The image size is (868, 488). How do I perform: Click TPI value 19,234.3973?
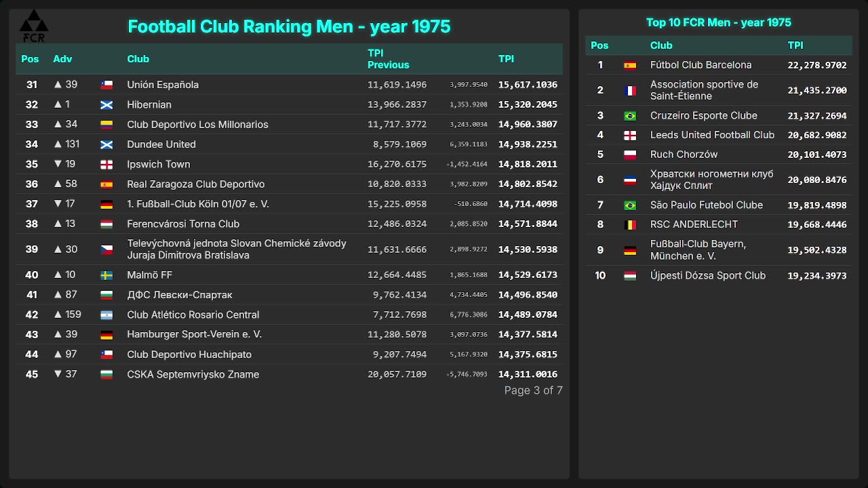click(x=817, y=276)
